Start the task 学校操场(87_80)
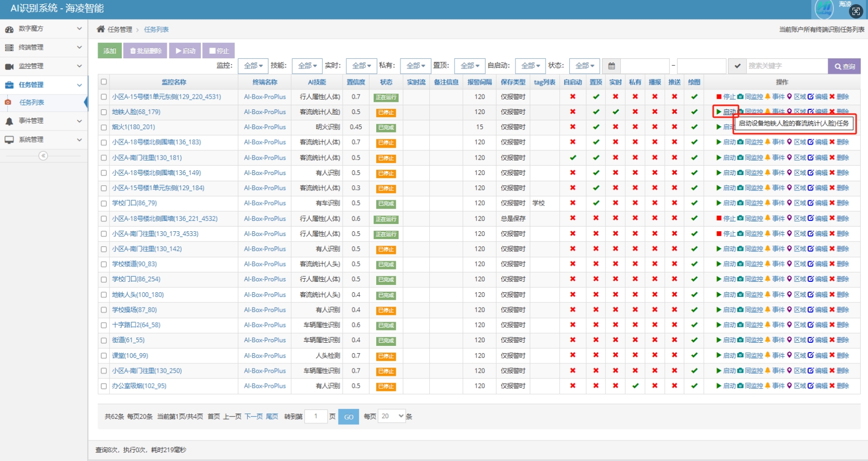This screenshot has height=461, width=868. point(726,310)
